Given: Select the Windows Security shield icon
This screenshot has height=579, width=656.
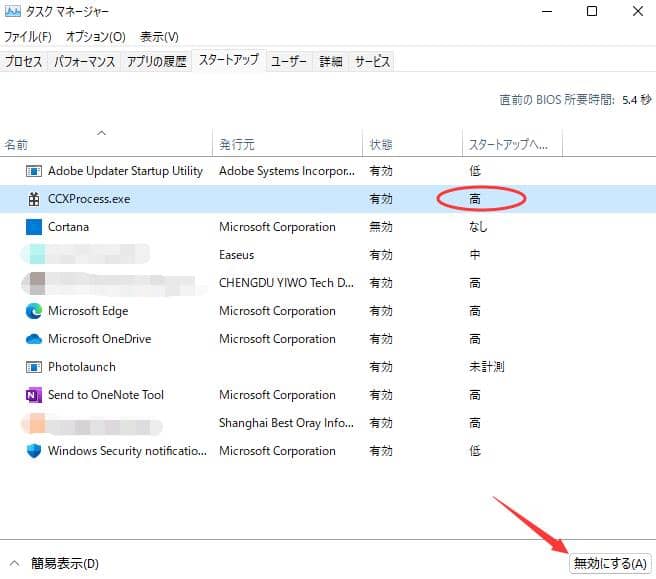Looking at the screenshot, I should click(33, 451).
